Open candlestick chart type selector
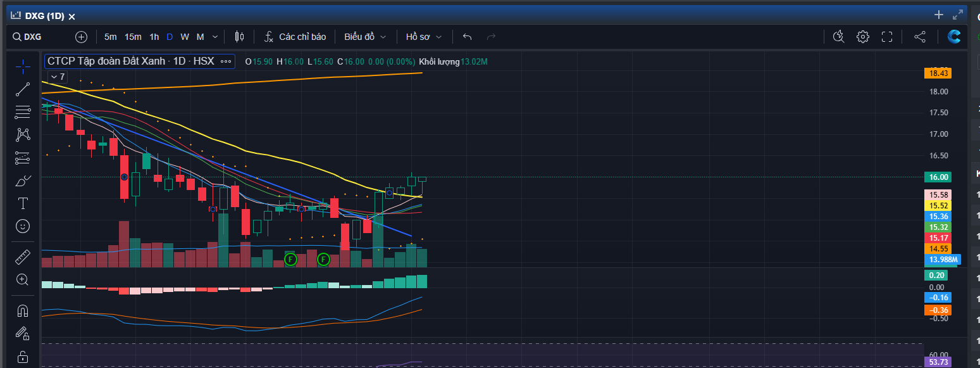This screenshot has width=980, height=368. pos(239,37)
